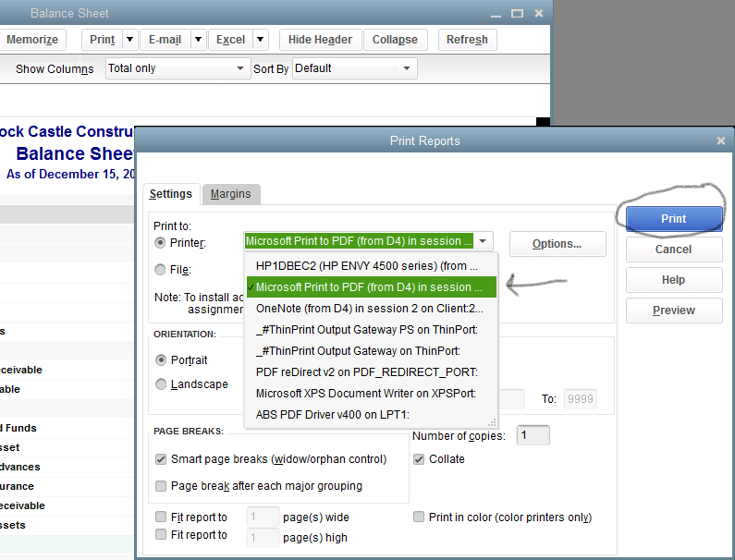Click the Collapse button in Balance Sheet
The width and height of the screenshot is (735, 560).
coord(395,40)
